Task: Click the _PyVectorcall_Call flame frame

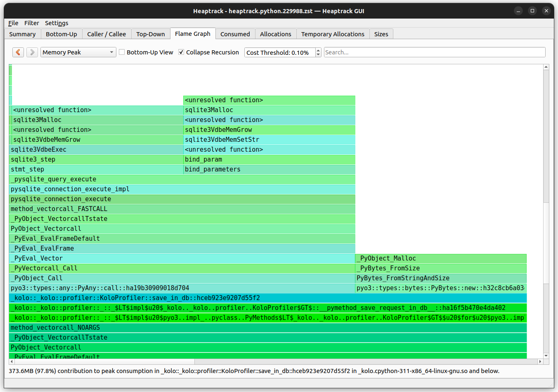Action: (182, 268)
